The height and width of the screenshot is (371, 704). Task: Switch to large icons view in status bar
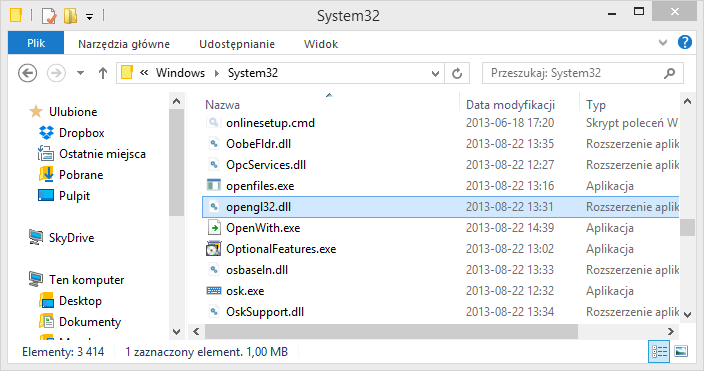pyautogui.click(x=681, y=352)
